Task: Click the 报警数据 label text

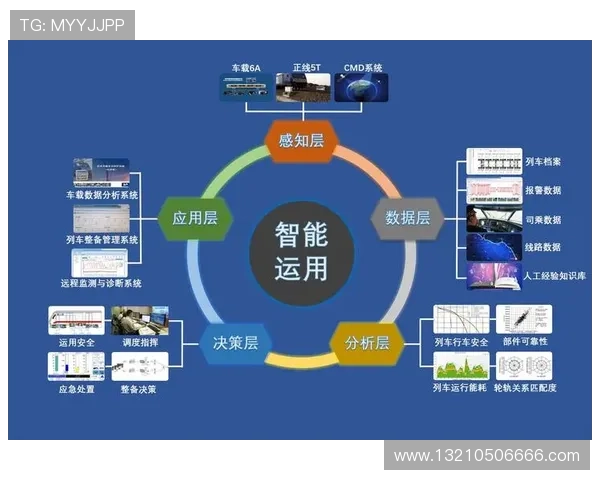Action: click(543, 190)
